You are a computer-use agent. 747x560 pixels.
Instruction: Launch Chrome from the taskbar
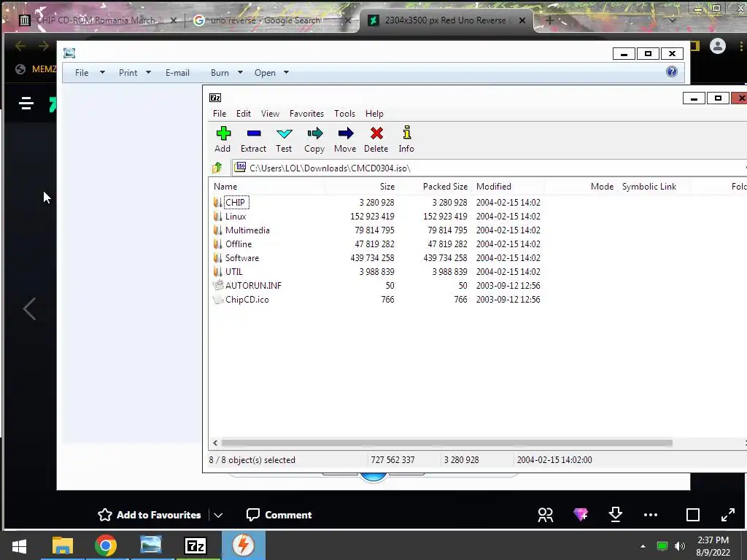(105, 545)
